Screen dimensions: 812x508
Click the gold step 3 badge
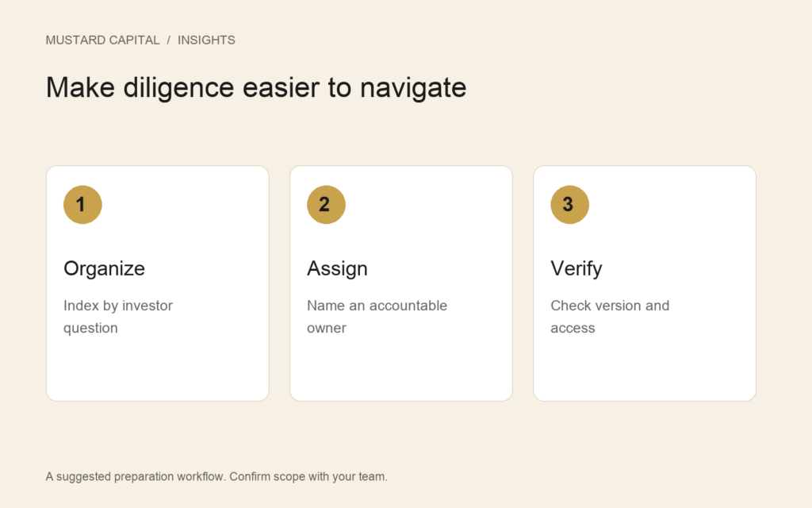(x=569, y=205)
